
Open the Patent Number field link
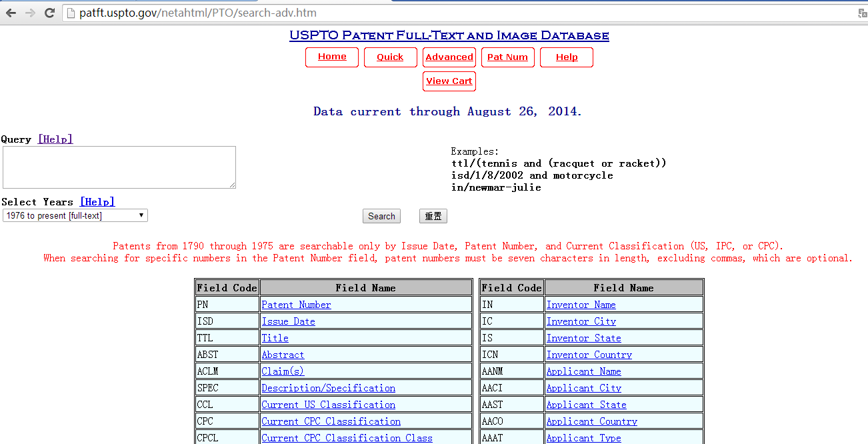click(x=296, y=305)
